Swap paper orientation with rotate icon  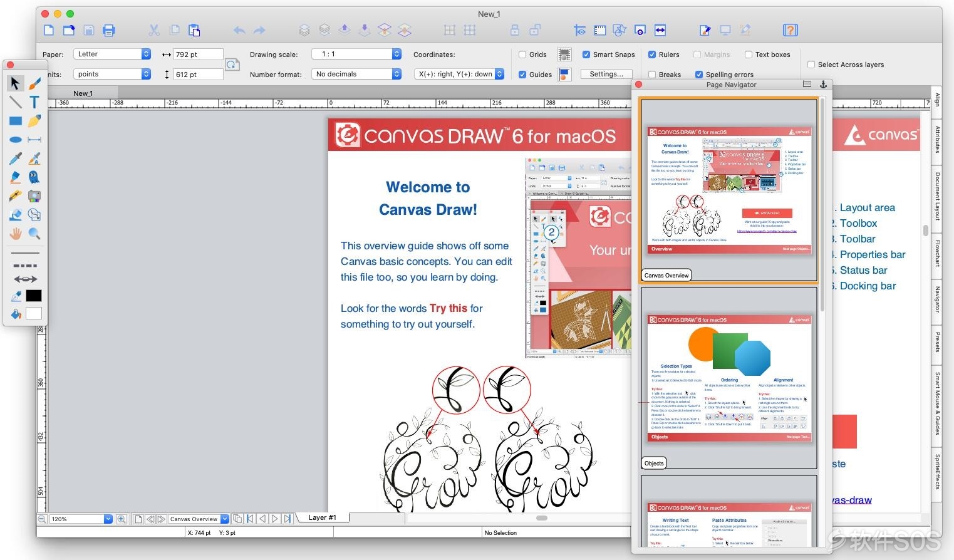click(x=232, y=65)
